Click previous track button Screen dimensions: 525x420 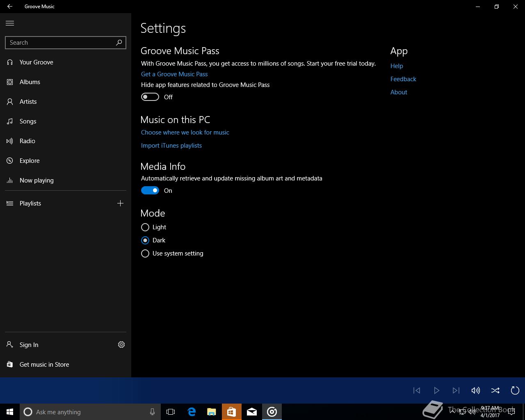(417, 390)
